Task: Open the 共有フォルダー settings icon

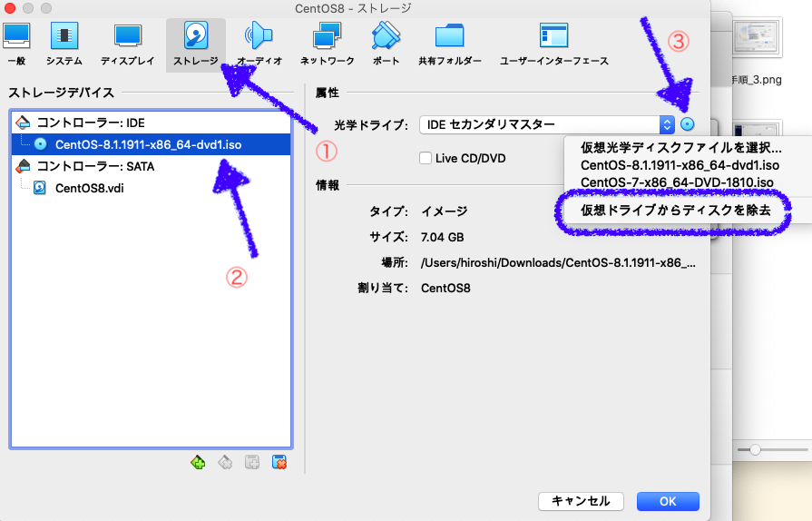Action: (x=449, y=44)
